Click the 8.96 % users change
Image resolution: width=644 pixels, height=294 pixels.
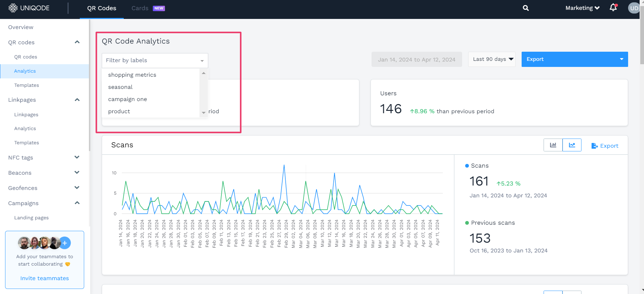pyautogui.click(x=422, y=111)
